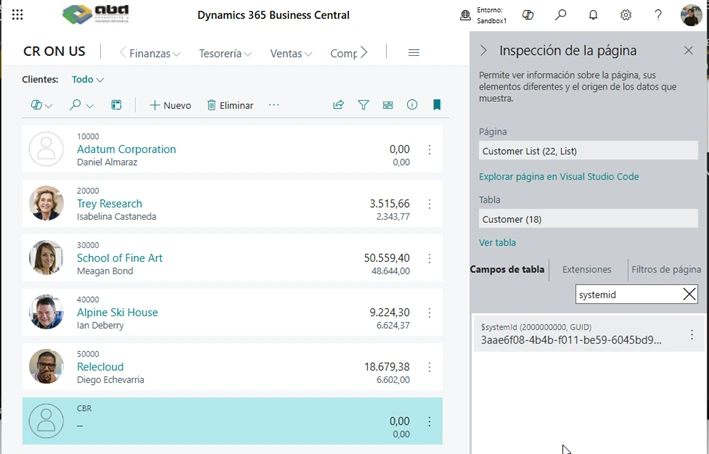Open the notifications bell

click(x=593, y=15)
